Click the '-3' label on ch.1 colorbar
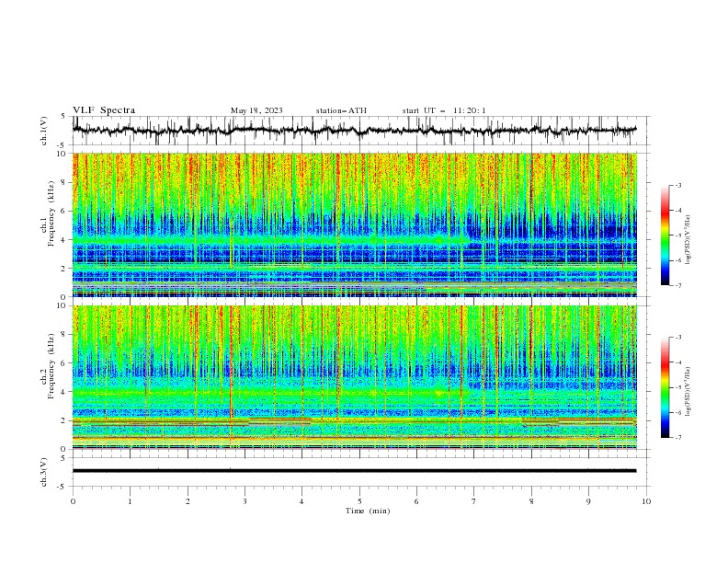 click(x=677, y=185)
